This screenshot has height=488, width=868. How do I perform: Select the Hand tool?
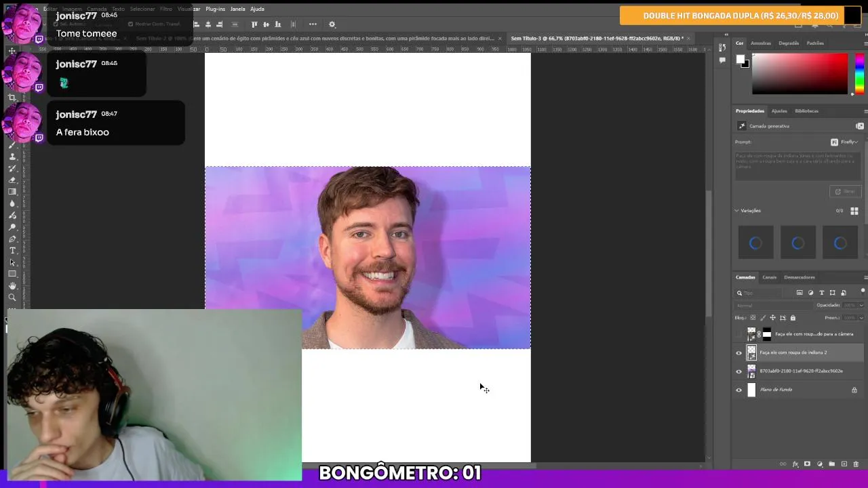[12, 286]
